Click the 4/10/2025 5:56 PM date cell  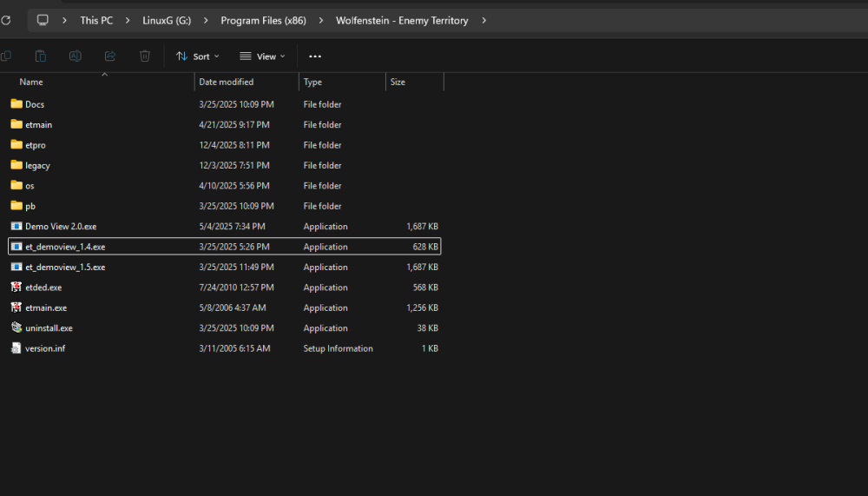(234, 186)
